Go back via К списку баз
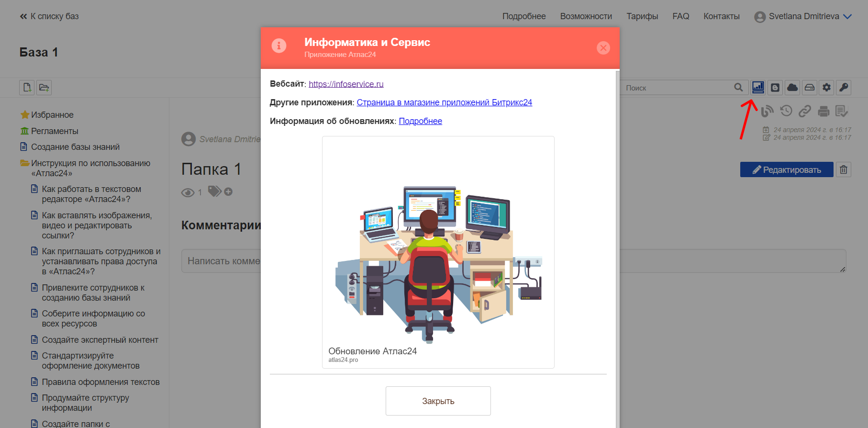 coord(49,16)
